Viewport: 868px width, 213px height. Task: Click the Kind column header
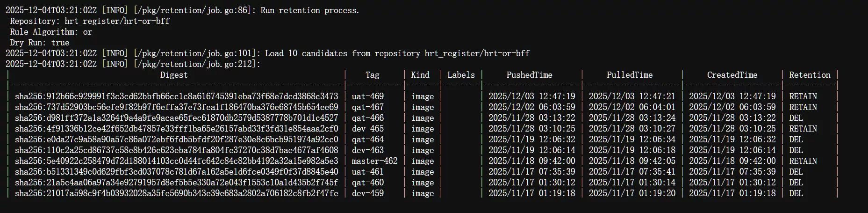coord(420,75)
